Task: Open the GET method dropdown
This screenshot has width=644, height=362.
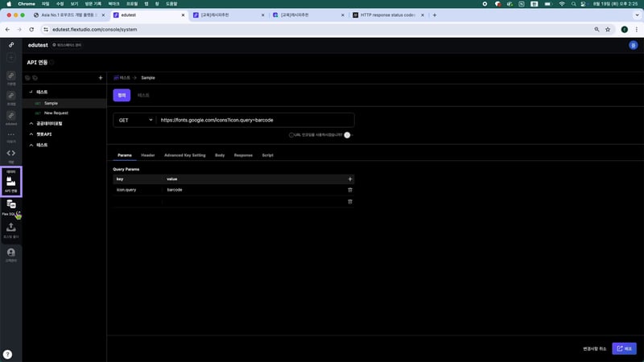Action: point(134,120)
